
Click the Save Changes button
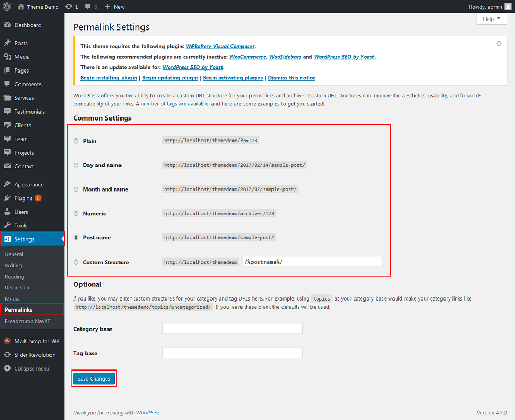pos(94,379)
